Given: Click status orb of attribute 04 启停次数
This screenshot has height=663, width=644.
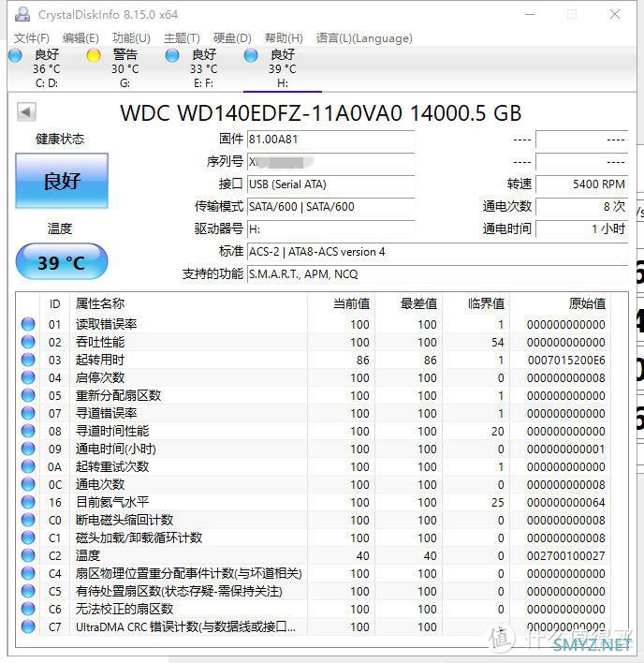Looking at the screenshot, I should 28,377.
